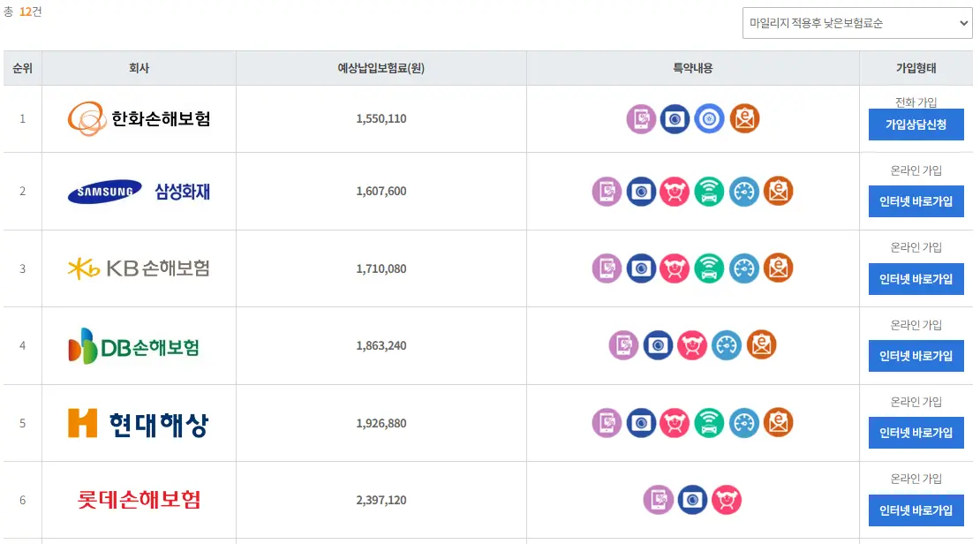Click the mobile discount icon in the 현대해상 row
Image resolution: width=980 pixels, height=544 pixels.
click(x=607, y=423)
